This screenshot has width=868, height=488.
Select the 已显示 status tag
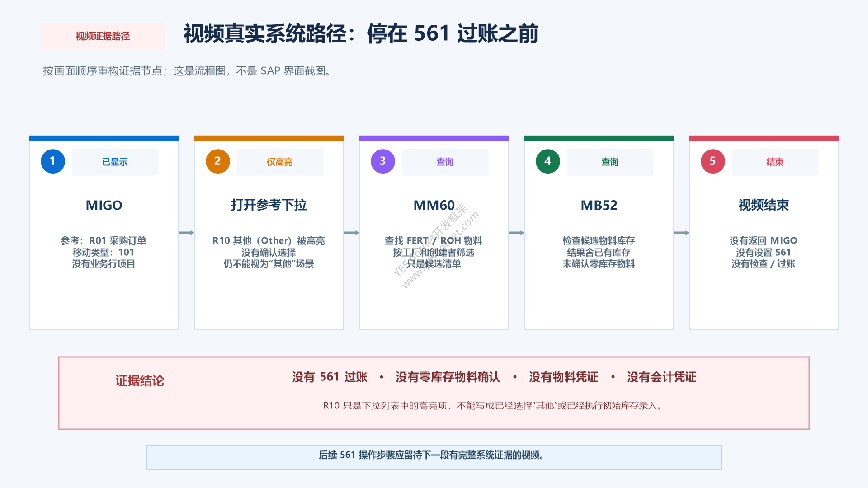pyautogui.click(x=115, y=162)
